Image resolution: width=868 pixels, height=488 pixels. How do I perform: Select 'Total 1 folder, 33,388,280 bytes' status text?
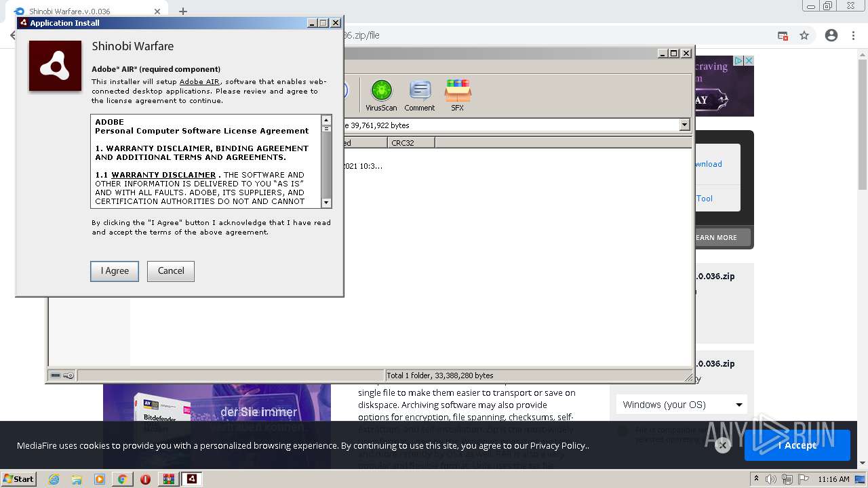tap(439, 375)
